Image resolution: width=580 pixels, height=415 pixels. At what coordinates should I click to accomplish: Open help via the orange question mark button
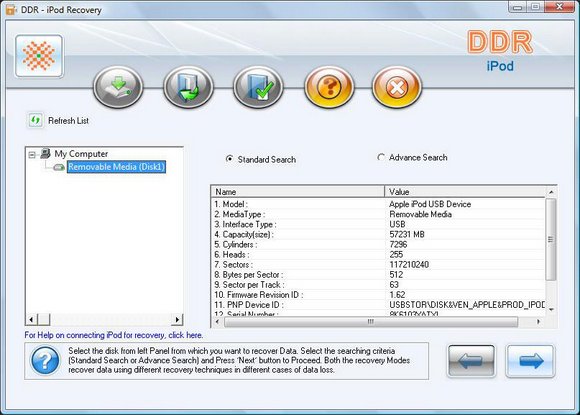[329, 87]
